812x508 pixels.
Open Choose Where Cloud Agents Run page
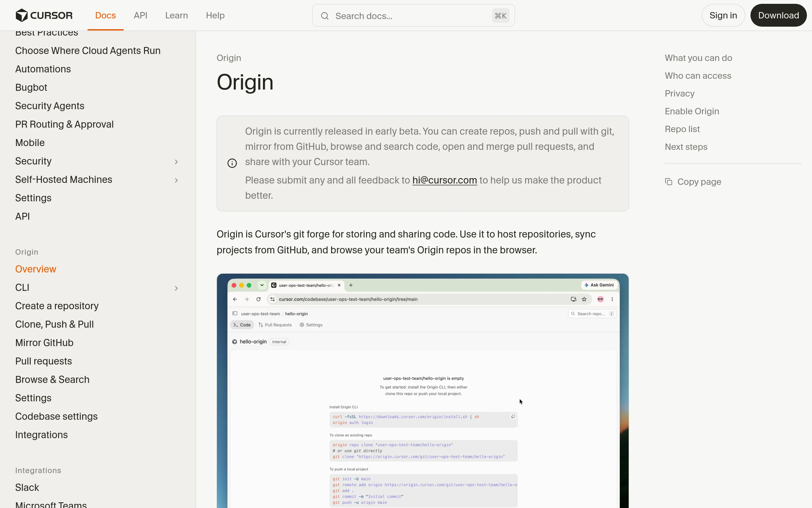point(88,50)
